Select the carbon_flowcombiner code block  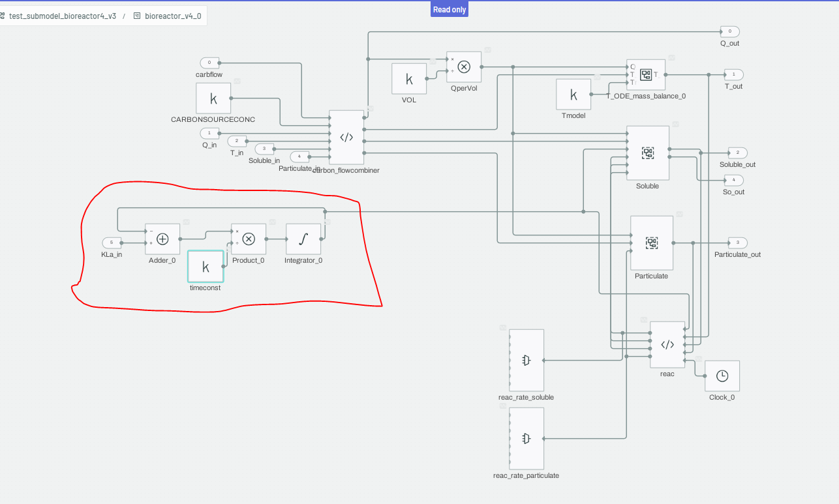[346, 137]
